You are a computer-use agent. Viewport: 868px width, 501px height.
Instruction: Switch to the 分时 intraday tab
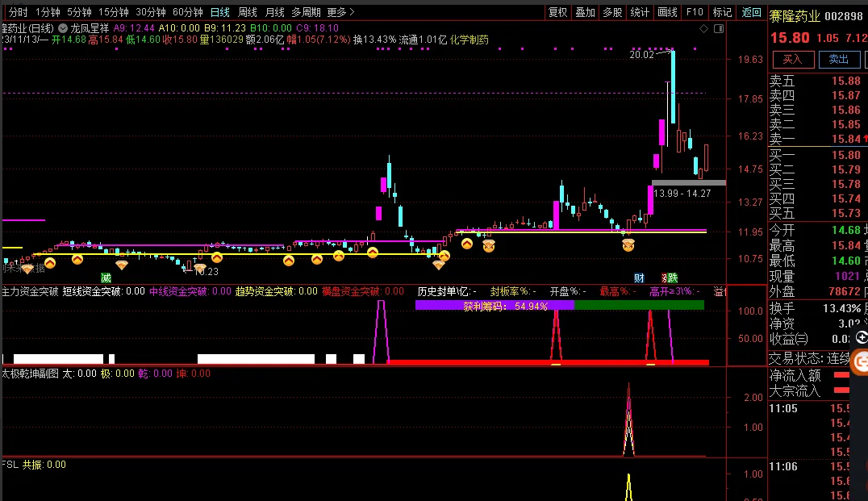point(18,12)
